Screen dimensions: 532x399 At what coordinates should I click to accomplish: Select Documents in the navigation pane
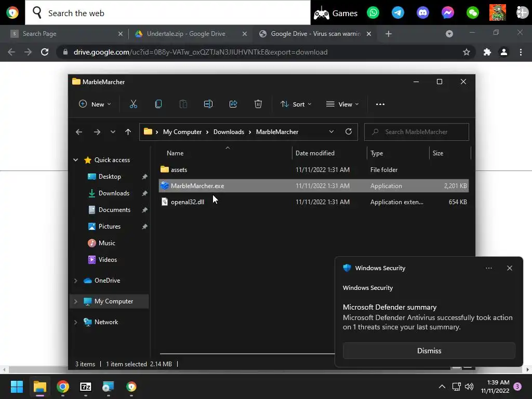coord(114,210)
